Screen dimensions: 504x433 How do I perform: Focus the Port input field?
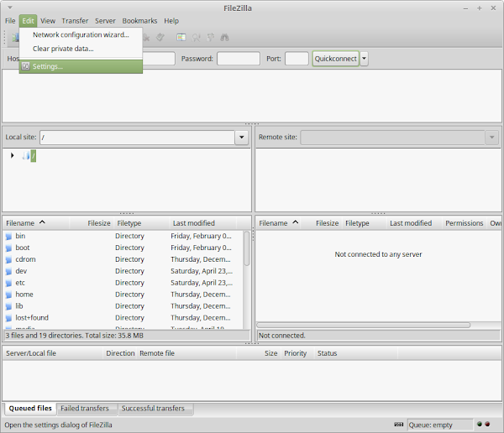297,59
